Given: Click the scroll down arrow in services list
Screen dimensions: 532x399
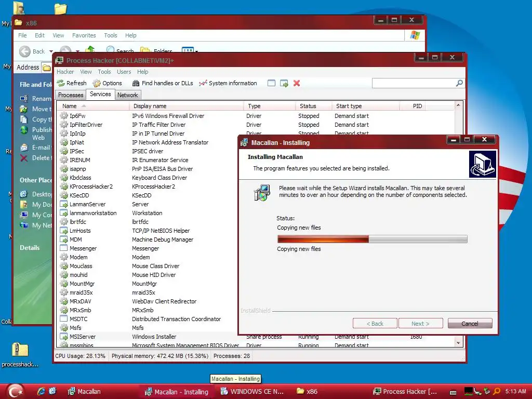Looking at the screenshot, I should coord(458,343).
